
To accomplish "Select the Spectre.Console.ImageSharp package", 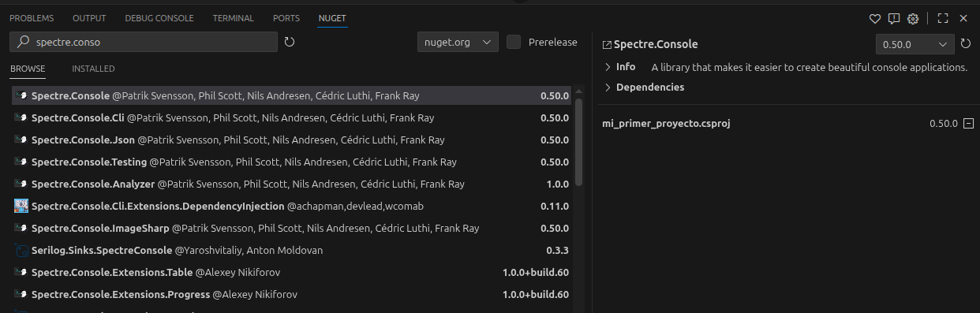I will 292,229.
